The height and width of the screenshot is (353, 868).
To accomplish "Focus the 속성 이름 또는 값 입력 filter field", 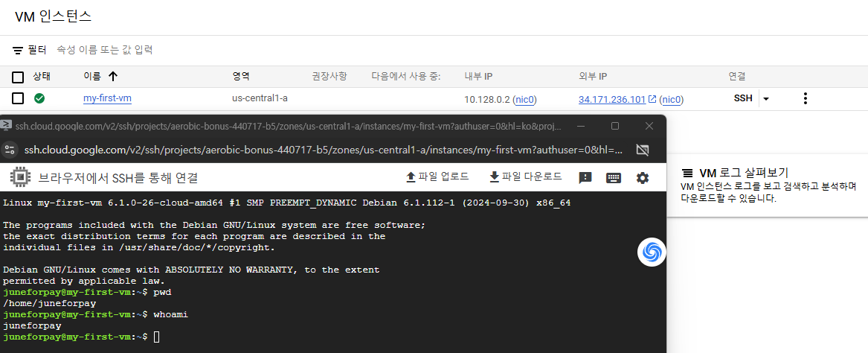I will pyautogui.click(x=105, y=50).
